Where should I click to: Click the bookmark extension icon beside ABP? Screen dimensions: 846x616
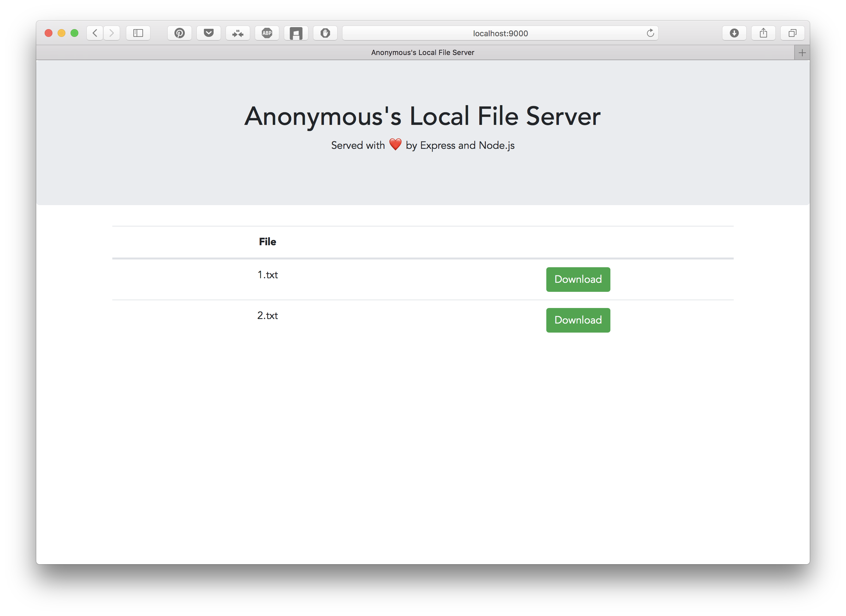coord(296,33)
